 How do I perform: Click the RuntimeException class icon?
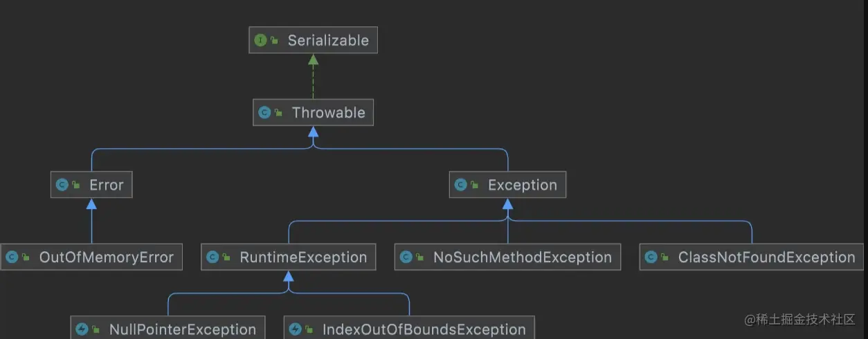coord(213,257)
